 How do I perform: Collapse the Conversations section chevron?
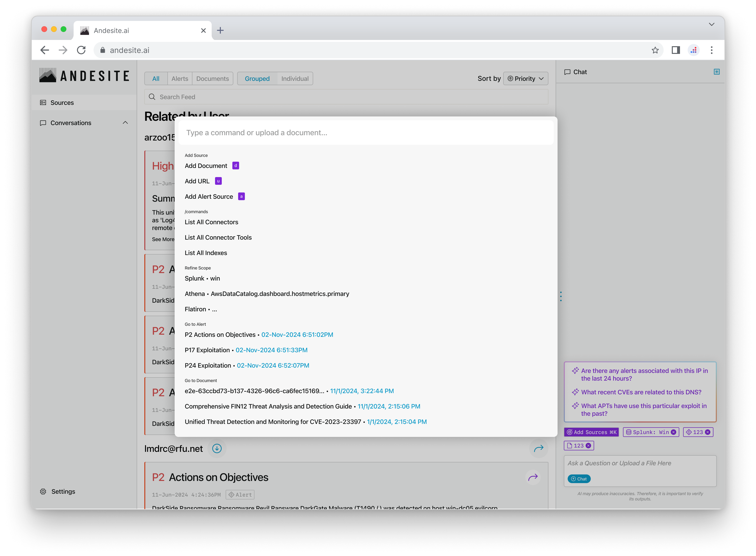[x=125, y=123]
